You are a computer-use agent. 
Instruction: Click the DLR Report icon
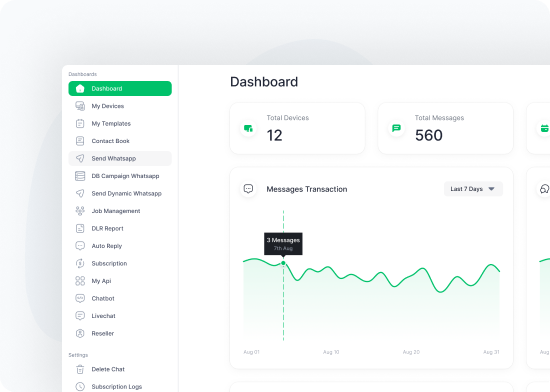80,229
